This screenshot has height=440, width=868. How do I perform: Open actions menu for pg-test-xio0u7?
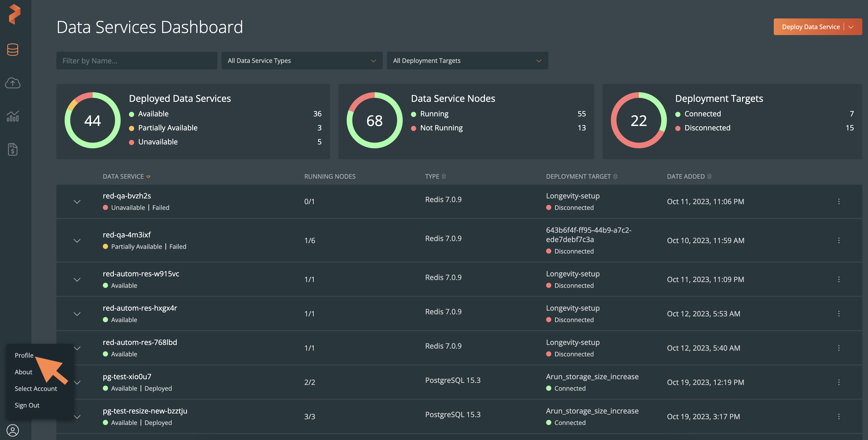[838, 382]
